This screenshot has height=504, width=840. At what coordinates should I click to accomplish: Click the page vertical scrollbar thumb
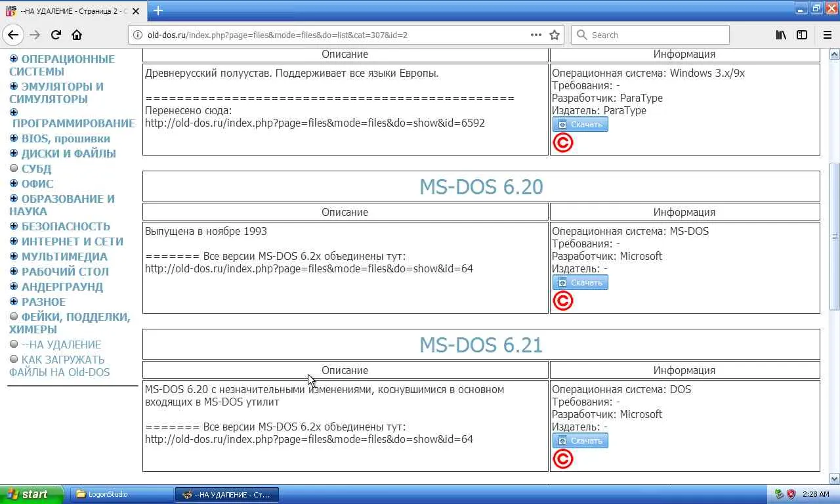click(x=835, y=236)
